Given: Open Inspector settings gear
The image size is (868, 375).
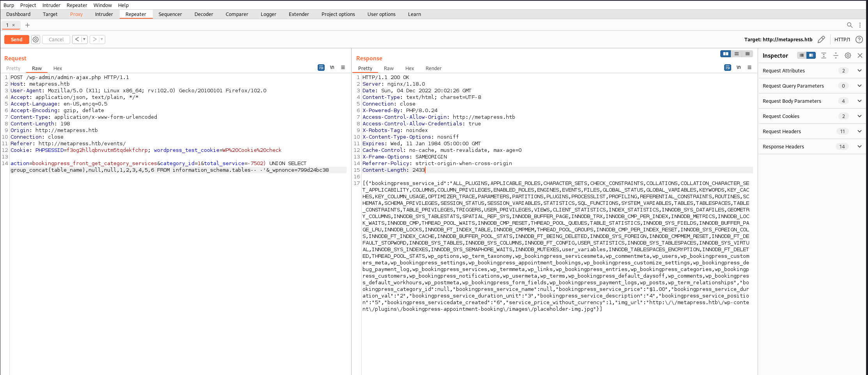Looking at the screenshot, I should point(848,55).
